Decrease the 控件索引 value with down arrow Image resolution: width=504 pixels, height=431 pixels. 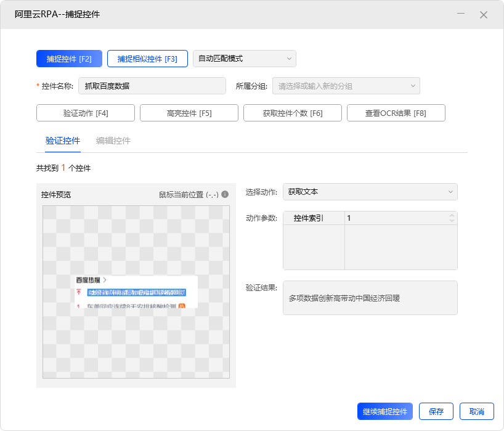tap(452, 221)
